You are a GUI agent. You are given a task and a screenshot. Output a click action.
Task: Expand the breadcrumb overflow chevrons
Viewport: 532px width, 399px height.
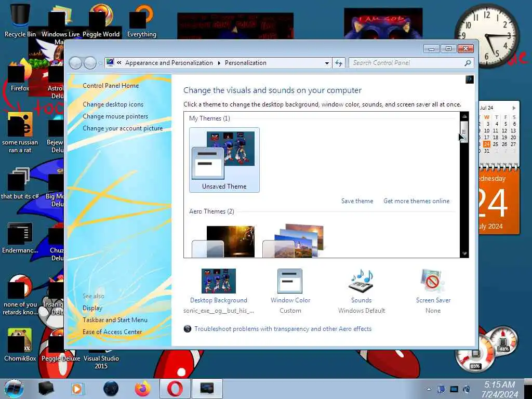tap(119, 63)
